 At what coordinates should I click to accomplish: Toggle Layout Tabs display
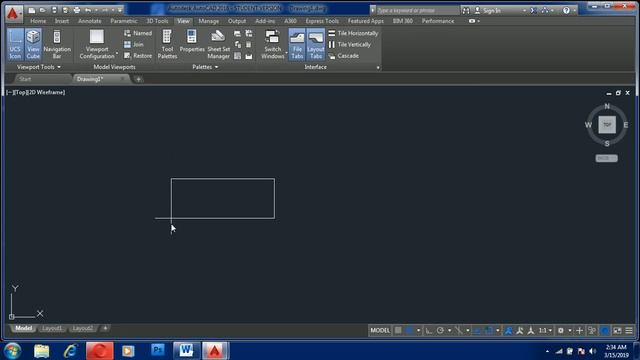click(x=316, y=44)
